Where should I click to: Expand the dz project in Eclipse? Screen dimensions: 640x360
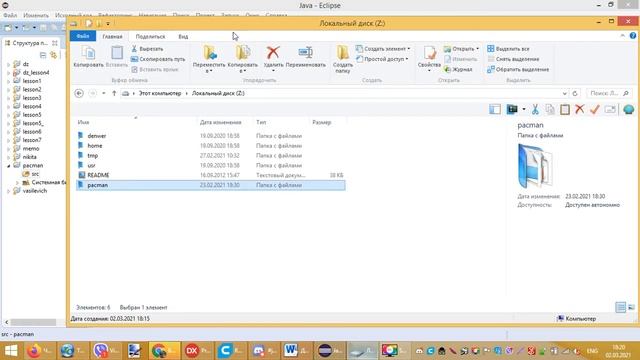(9, 64)
